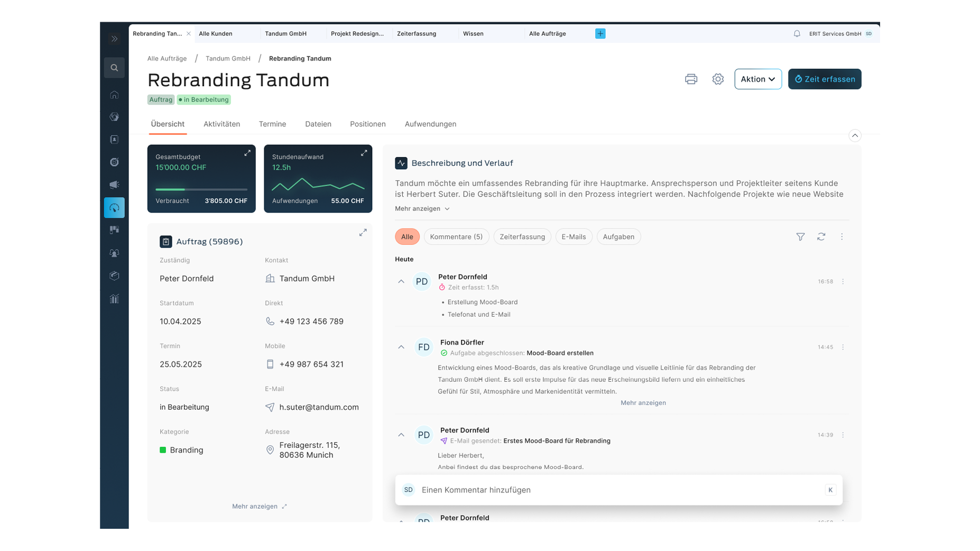Image resolution: width=980 pixels, height=551 pixels.
Task: Refresh the activity feed with the reload icon
Action: pyautogui.click(x=821, y=237)
